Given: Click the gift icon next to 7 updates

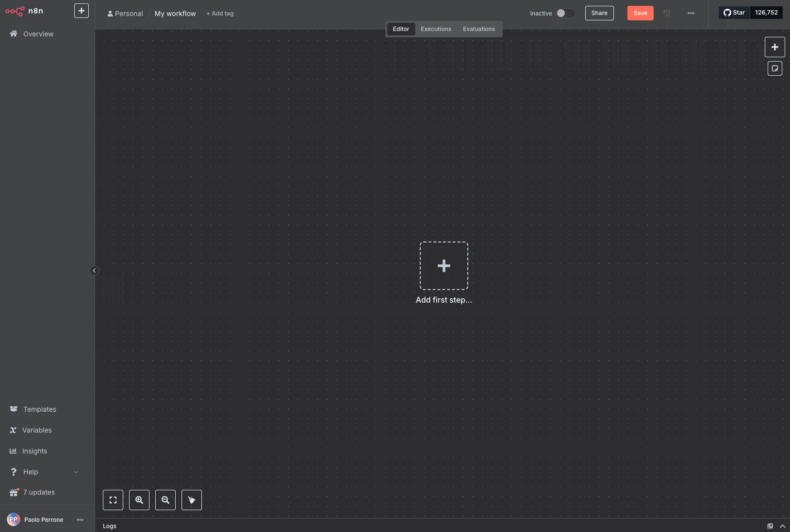Looking at the screenshot, I should coord(14,492).
